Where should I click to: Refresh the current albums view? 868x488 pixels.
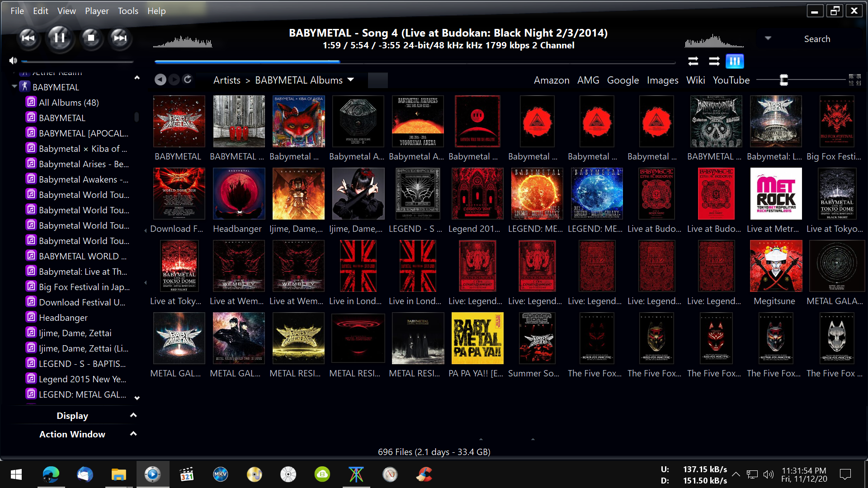[188, 80]
